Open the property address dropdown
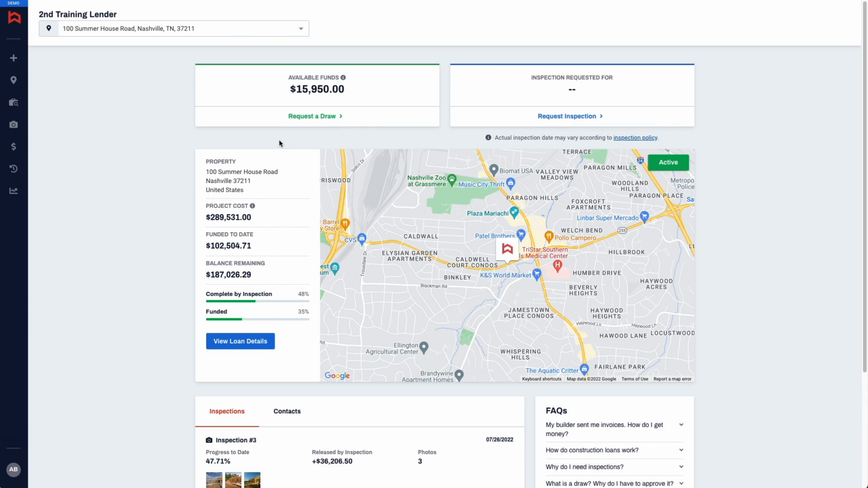This screenshot has height=488, width=868. (x=301, y=28)
